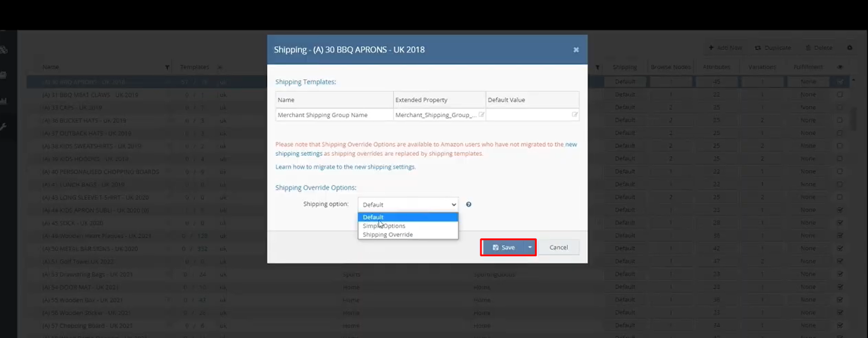Viewport: 868px width, 338px height.
Task: Click the small icon beside the Templates header
Action: coord(220,67)
